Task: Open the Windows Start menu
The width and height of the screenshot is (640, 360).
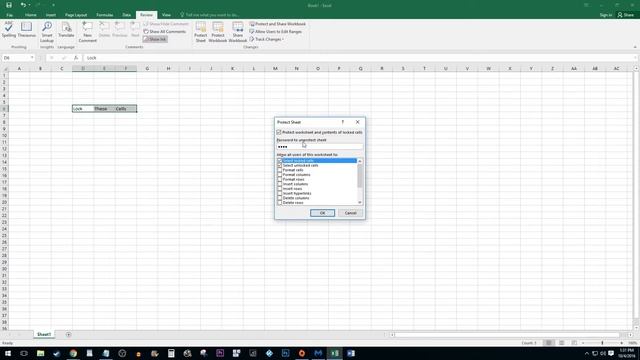Action: 8,353
